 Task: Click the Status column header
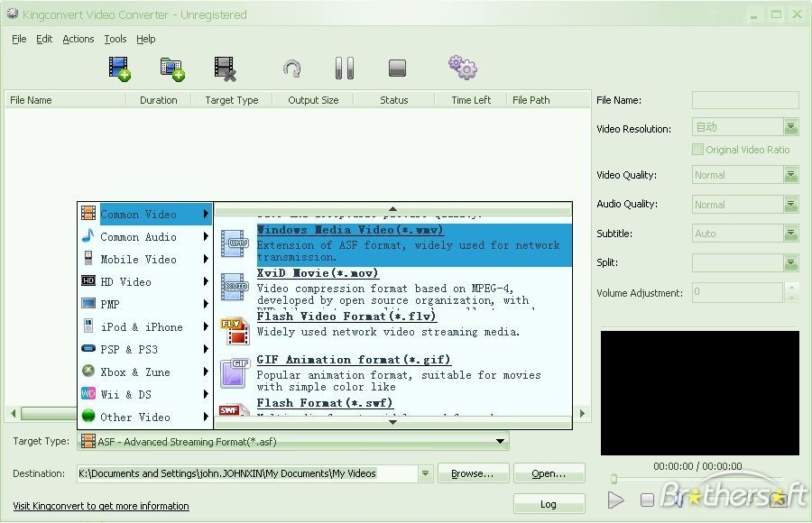[394, 100]
